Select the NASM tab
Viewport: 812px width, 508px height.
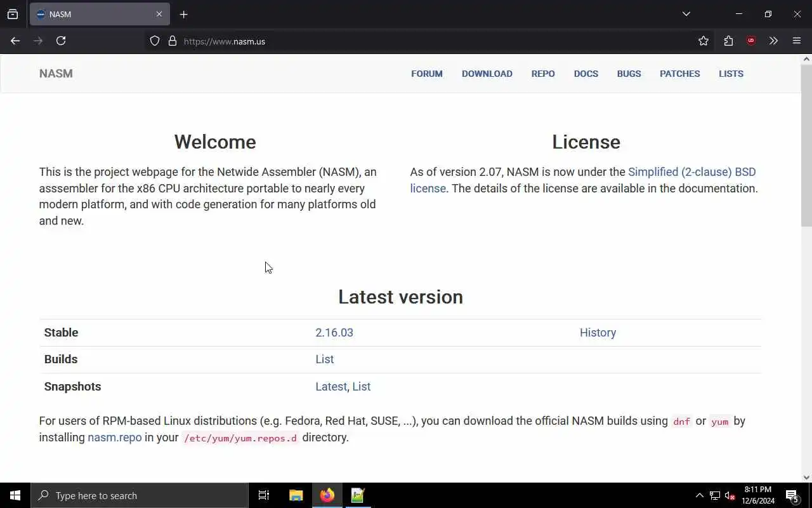coord(100,14)
